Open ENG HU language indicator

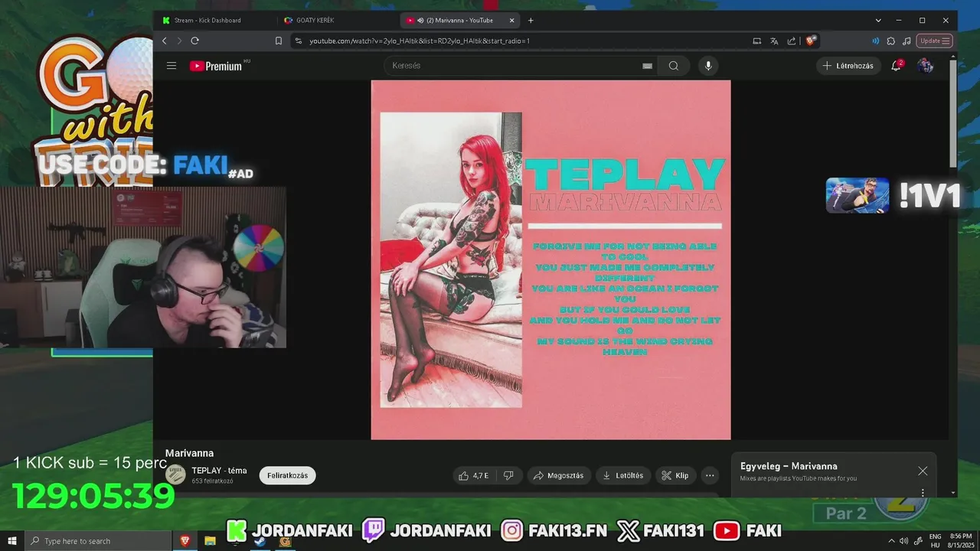pyautogui.click(x=935, y=541)
